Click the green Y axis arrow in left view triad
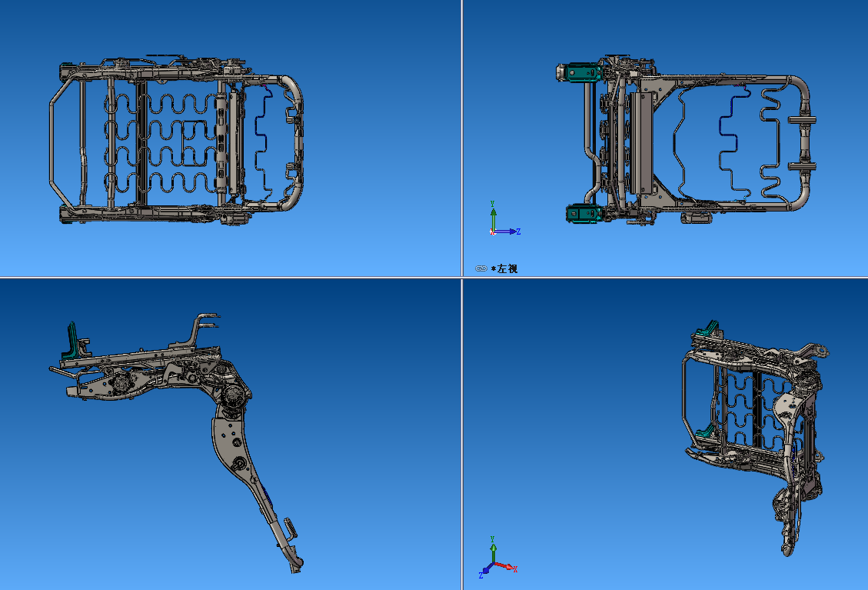The height and width of the screenshot is (590, 868). coord(494,213)
